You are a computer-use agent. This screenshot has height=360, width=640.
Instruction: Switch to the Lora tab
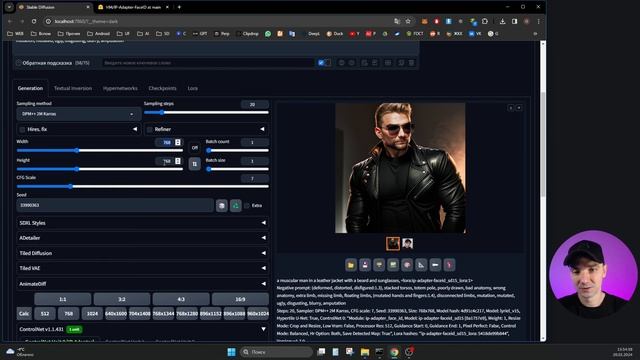point(193,88)
